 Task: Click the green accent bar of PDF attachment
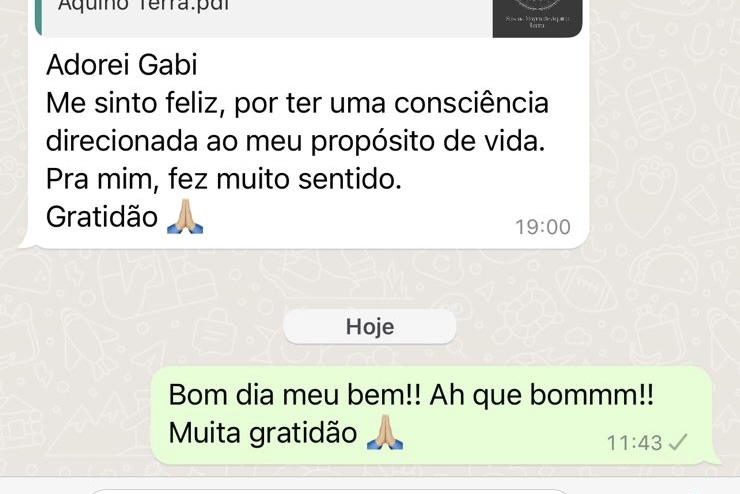click(38, 17)
